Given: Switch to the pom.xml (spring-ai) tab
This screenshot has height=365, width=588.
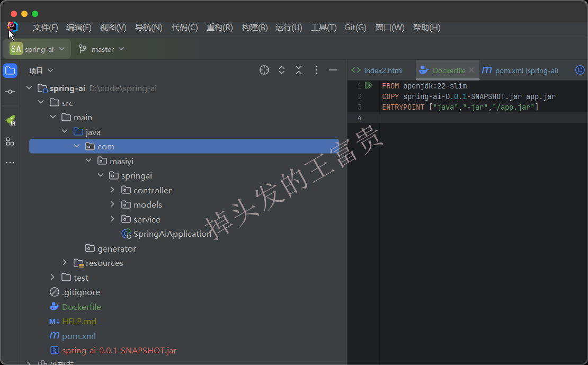Looking at the screenshot, I should click(521, 70).
